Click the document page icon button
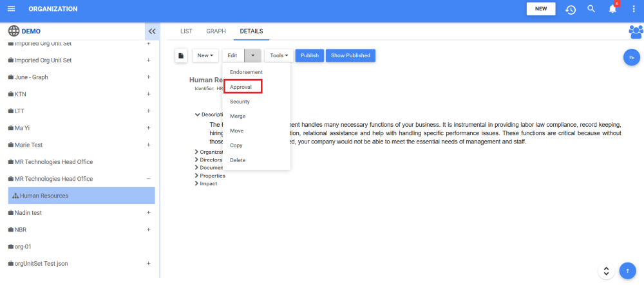The height and width of the screenshot is (285, 644). [x=181, y=55]
